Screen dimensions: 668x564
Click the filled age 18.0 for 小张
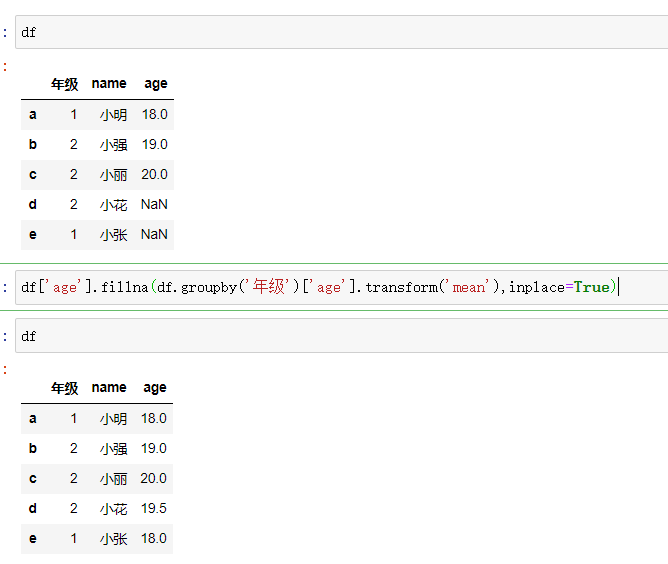(154, 539)
